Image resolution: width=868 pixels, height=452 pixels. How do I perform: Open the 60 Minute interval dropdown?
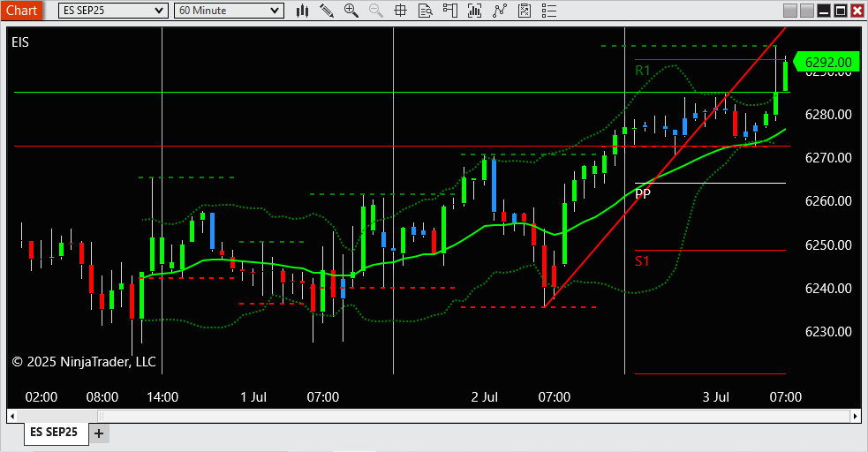[x=230, y=11]
